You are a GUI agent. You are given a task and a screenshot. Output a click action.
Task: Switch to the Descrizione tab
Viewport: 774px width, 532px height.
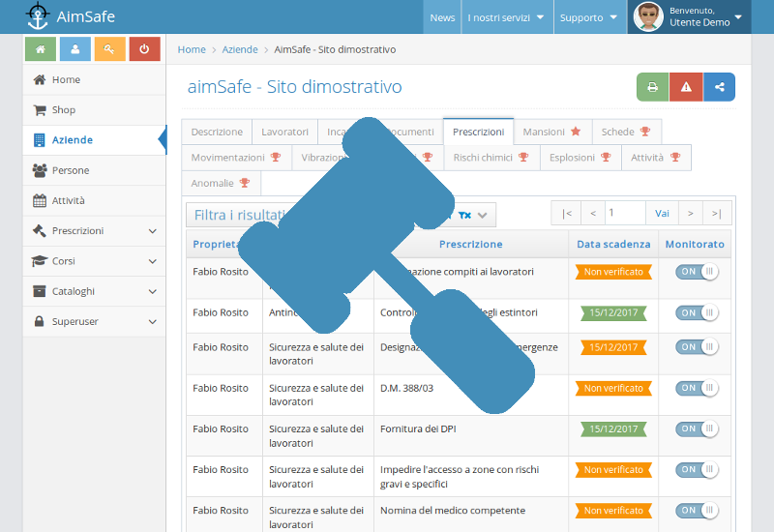click(x=217, y=132)
